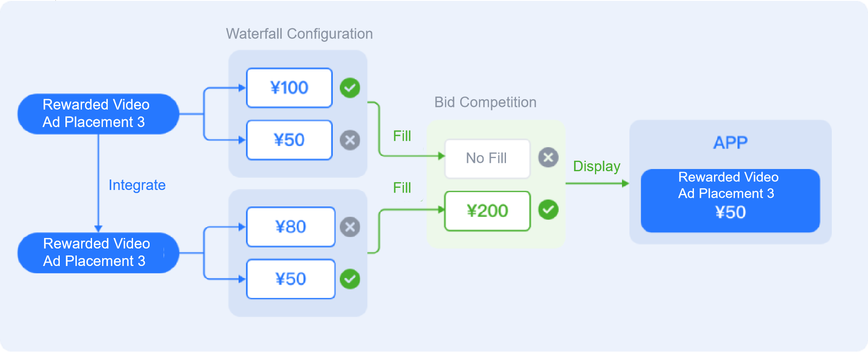Click the No Fill bid box
This screenshot has width=868, height=352.
click(487, 158)
